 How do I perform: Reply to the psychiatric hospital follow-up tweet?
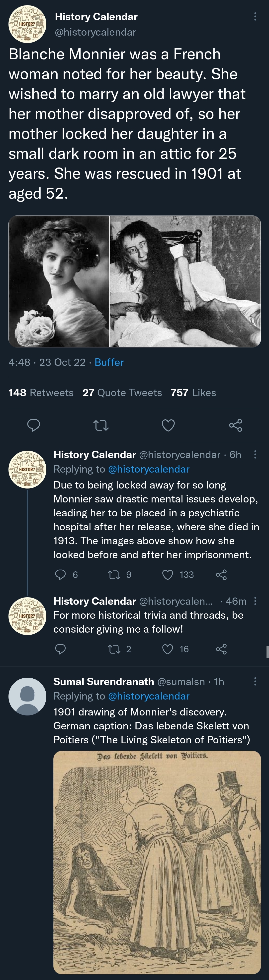61,574
